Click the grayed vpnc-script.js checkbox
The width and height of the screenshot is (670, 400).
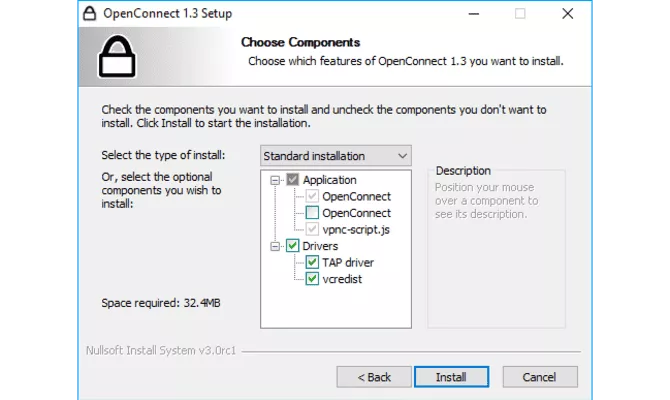(313, 229)
